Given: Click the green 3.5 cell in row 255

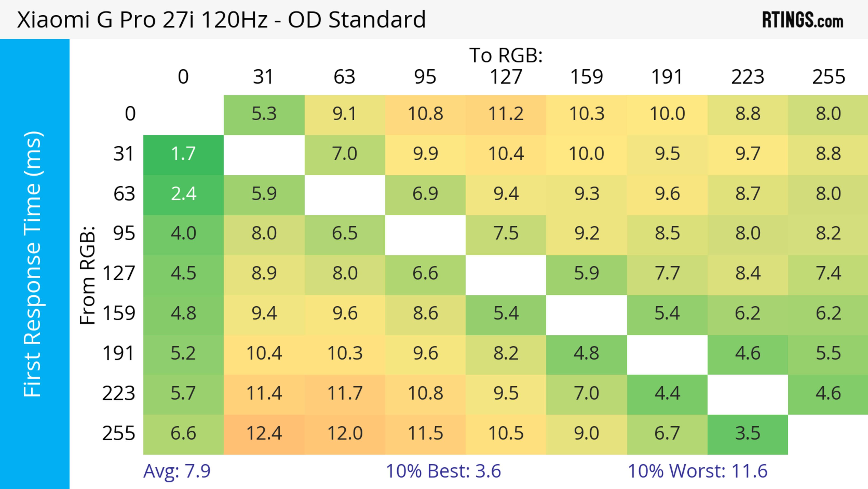Looking at the screenshot, I should click(x=747, y=433).
